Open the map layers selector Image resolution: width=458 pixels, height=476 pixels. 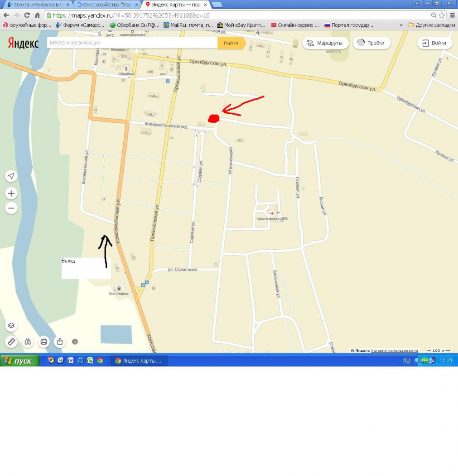click(x=11, y=326)
